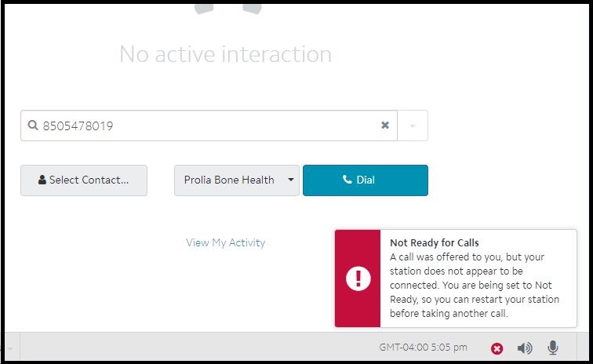The image size is (593, 364).
Task: Click the Select Contact... button
Action: (x=84, y=180)
